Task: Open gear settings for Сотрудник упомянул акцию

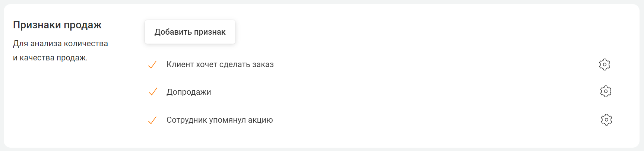Action: (x=606, y=120)
